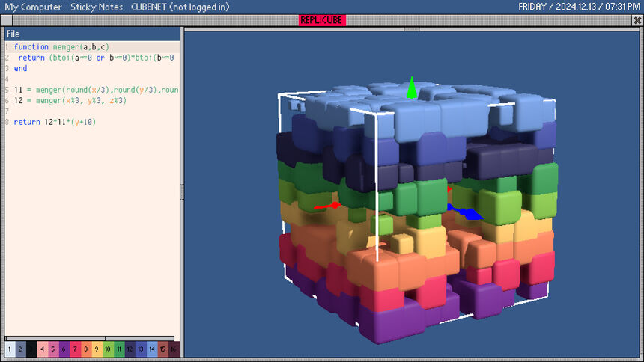Place cursor on 'function menger' line
Viewport: 644px width, 362px height.
[x=60, y=46]
